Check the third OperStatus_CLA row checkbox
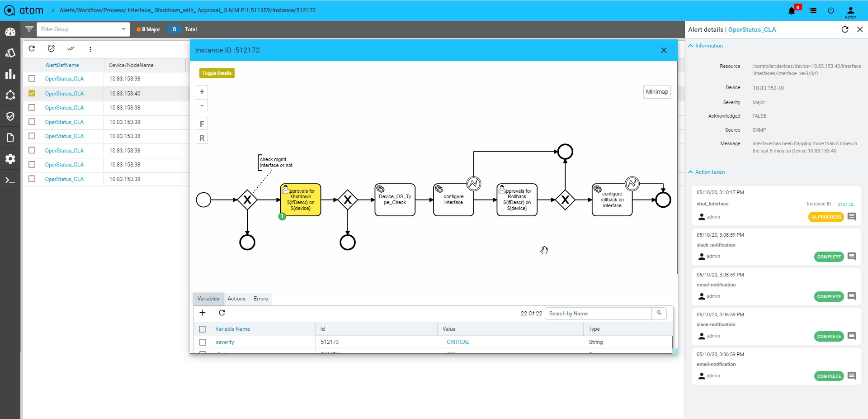Screen dimensions: 868x419 tap(32, 108)
